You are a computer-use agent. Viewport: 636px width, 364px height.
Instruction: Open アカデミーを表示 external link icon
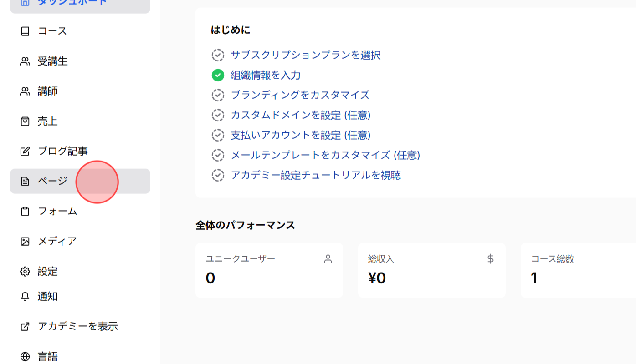pyautogui.click(x=25, y=327)
